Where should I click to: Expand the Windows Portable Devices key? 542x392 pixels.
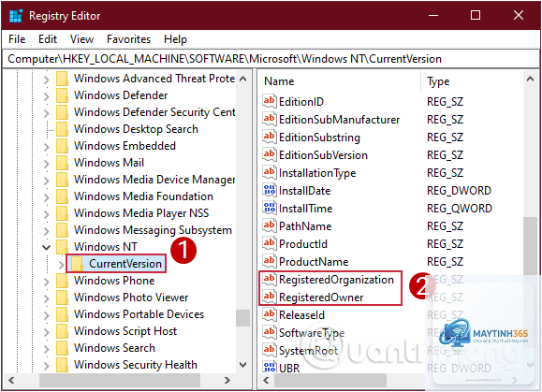coord(46,315)
